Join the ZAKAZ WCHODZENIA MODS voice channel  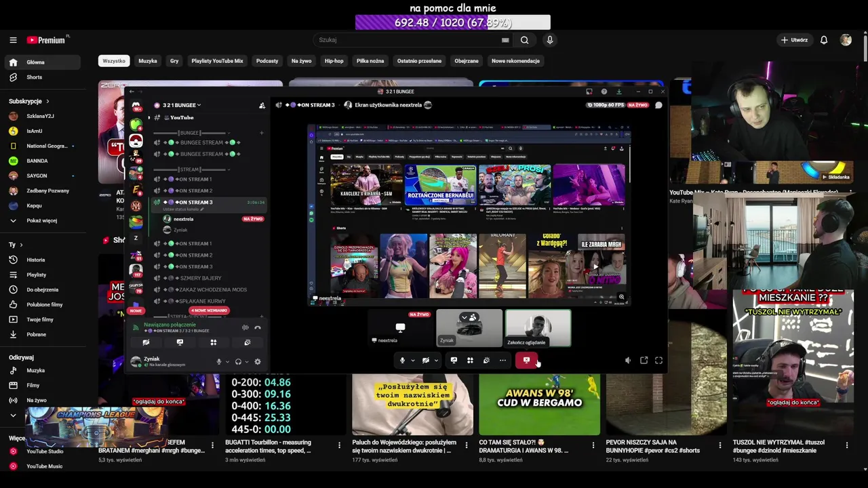(209, 289)
